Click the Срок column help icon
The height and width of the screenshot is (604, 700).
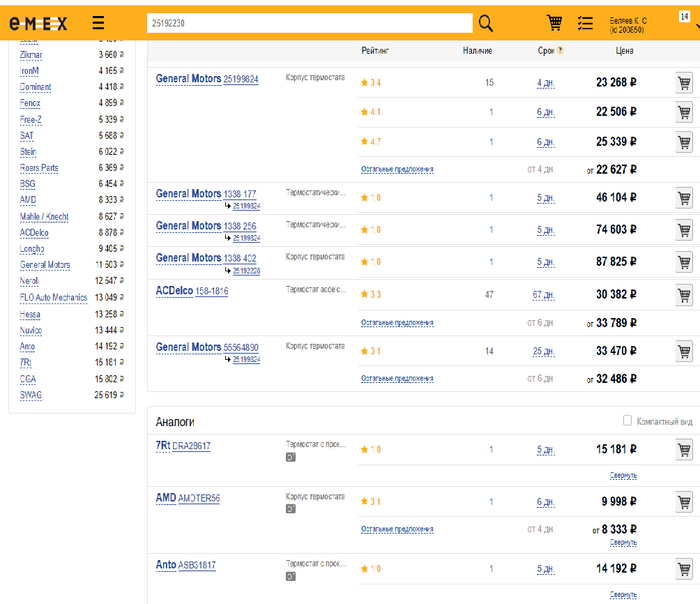point(560,50)
